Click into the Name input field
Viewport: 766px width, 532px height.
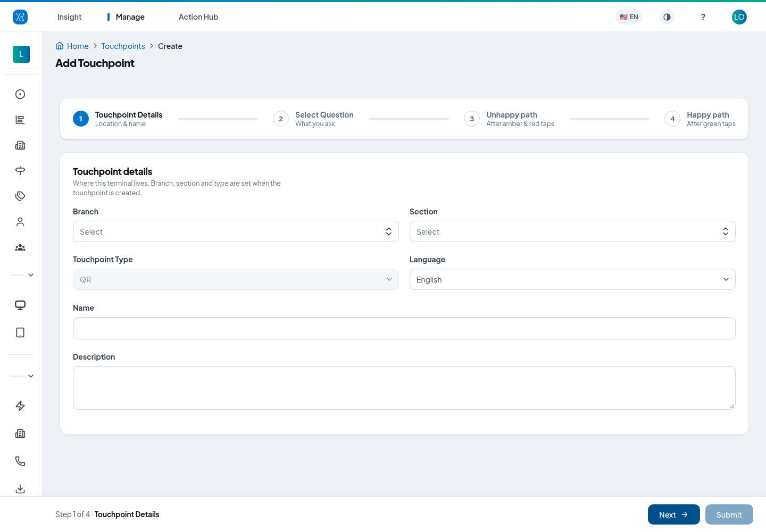pos(404,328)
